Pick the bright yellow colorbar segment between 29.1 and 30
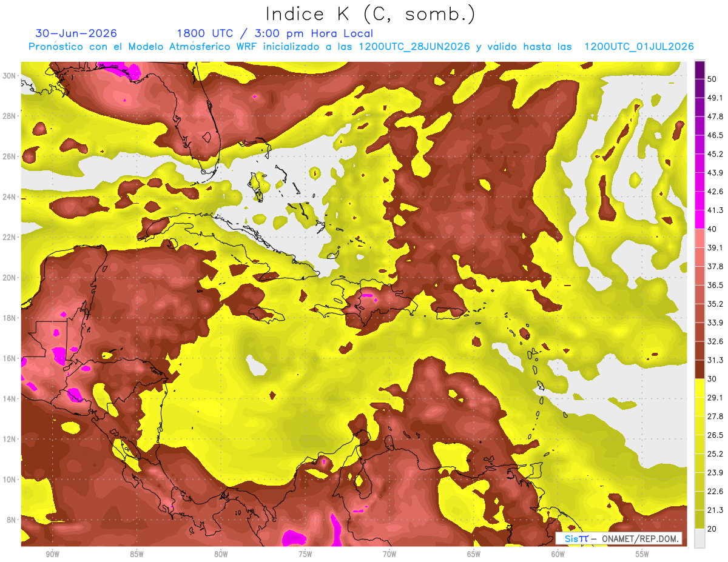Screen dimensions: 728x562 click(699, 388)
